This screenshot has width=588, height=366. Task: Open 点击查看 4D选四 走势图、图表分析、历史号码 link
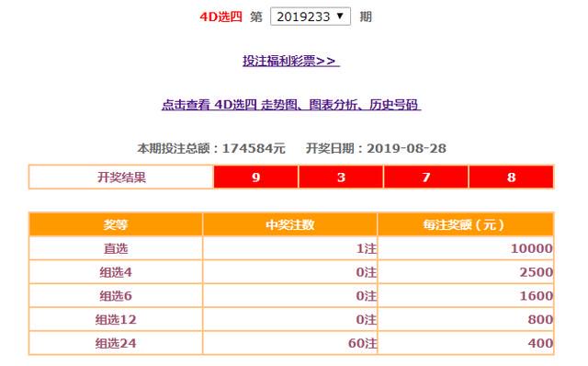[x=291, y=104]
